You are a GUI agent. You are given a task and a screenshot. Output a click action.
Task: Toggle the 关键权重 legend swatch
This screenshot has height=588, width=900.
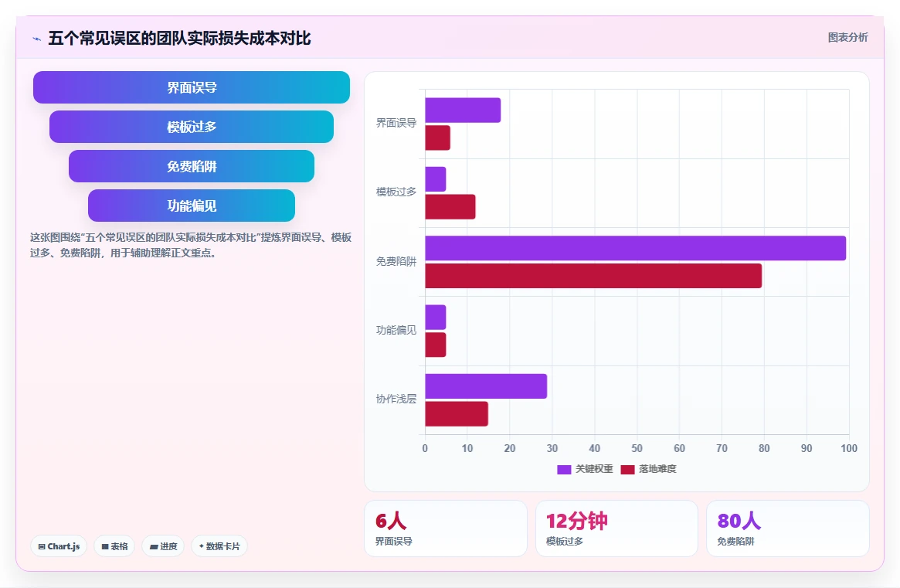point(564,470)
